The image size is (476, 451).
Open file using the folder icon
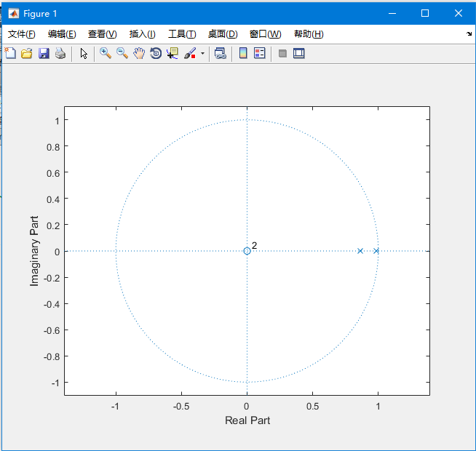click(x=27, y=53)
